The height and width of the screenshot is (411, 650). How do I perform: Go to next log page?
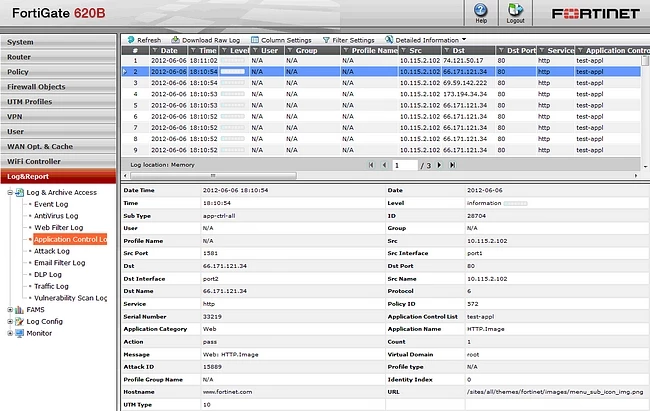tap(439, 165)
